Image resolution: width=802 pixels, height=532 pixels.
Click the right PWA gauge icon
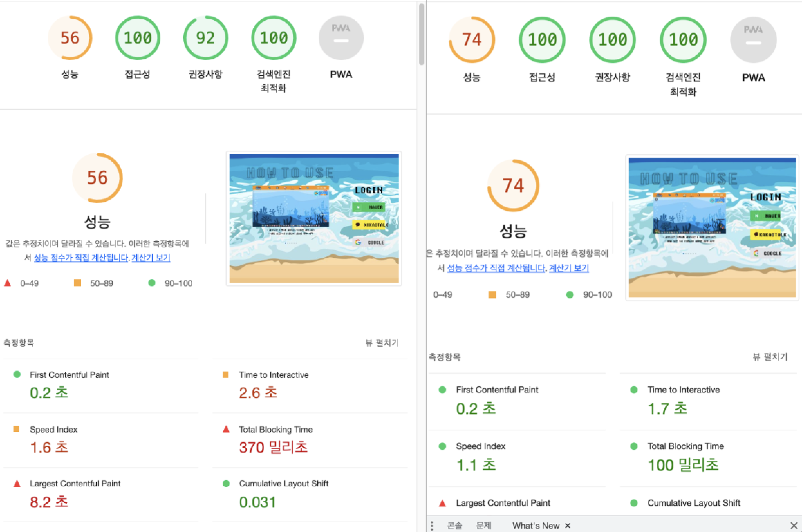(x=753, y=40)
